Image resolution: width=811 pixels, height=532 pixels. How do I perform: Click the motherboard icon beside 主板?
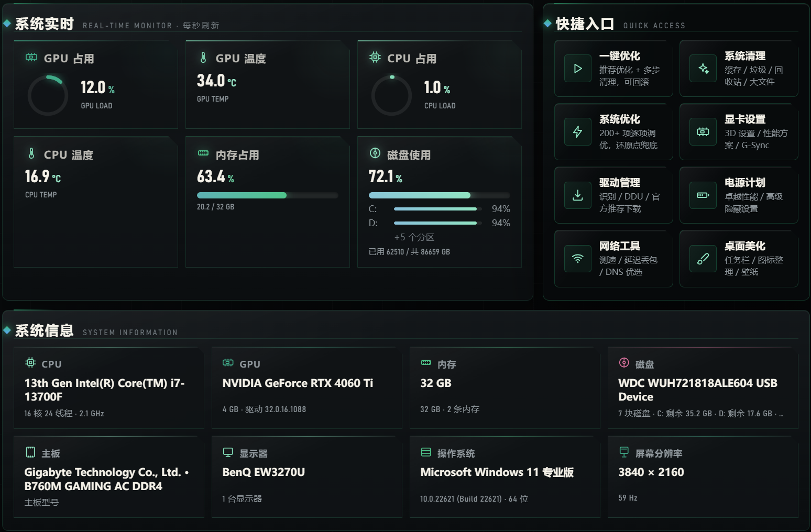point(30,452)
